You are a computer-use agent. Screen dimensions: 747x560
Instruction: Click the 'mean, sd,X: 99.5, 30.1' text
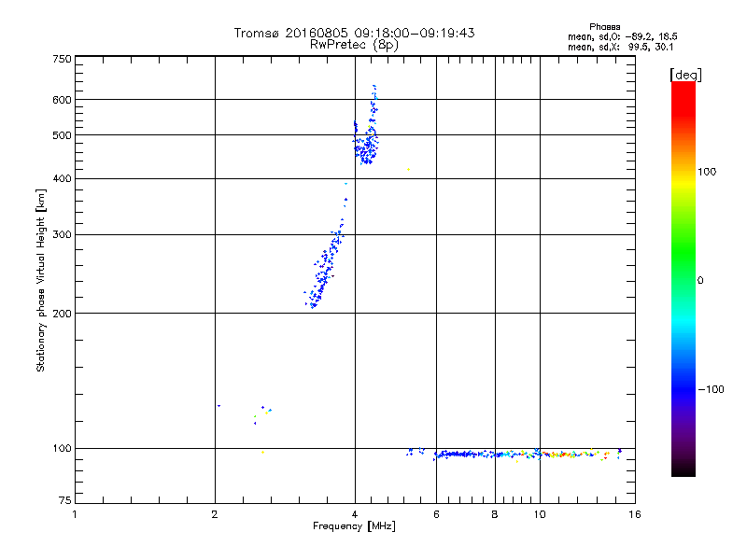620,48
